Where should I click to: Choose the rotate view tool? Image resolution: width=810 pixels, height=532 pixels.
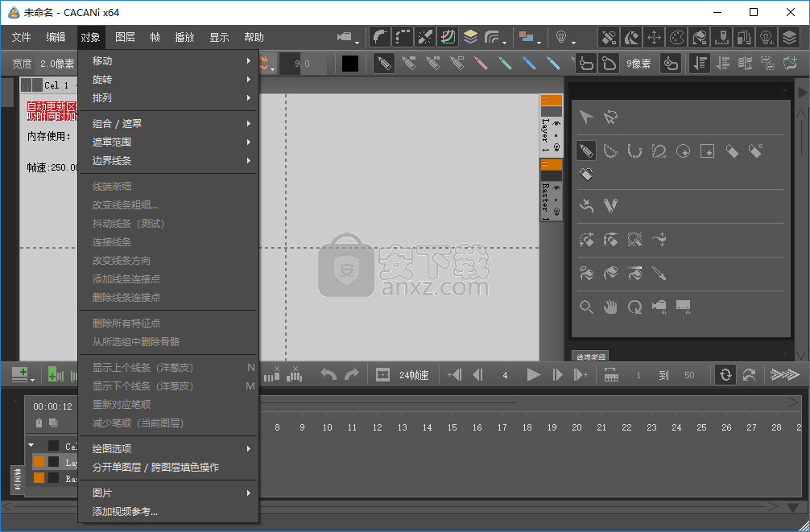click(x=634, y=307)
